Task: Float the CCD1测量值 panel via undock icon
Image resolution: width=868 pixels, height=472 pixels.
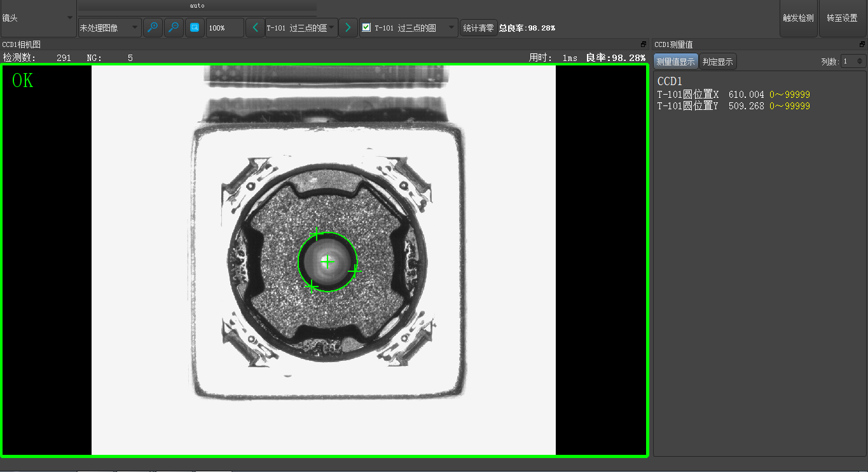Action: click(862, 44)
